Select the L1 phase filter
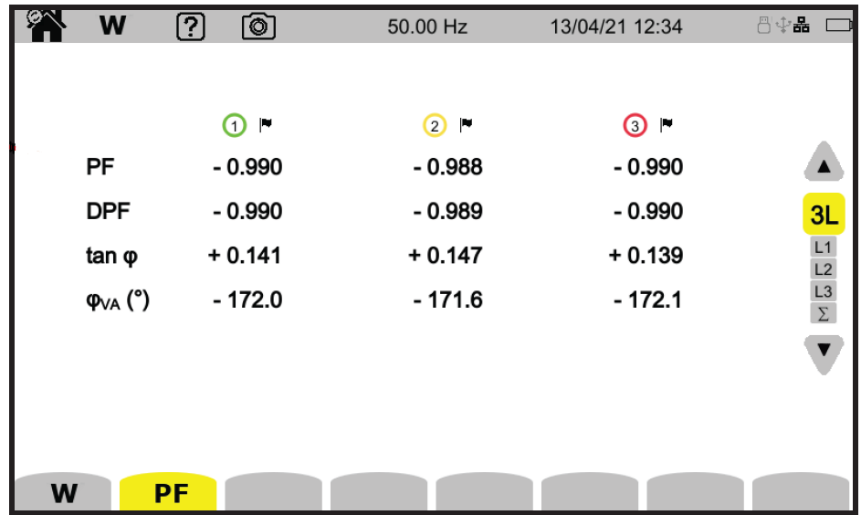 click(824, 247)
